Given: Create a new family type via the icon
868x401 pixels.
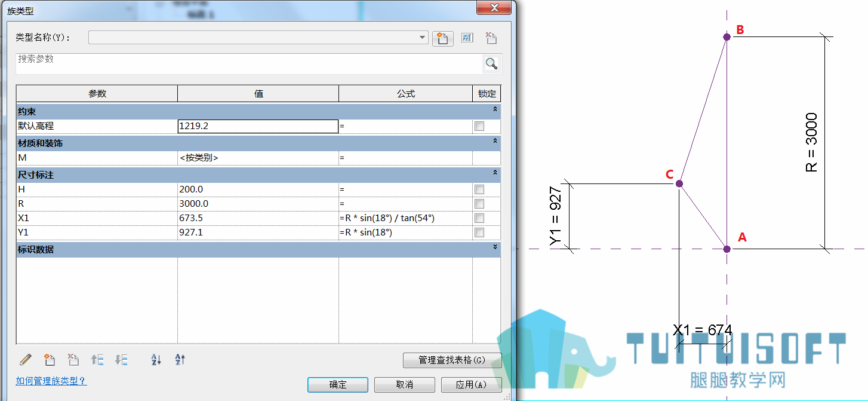Looking at the screenshot, I should 442,38.
